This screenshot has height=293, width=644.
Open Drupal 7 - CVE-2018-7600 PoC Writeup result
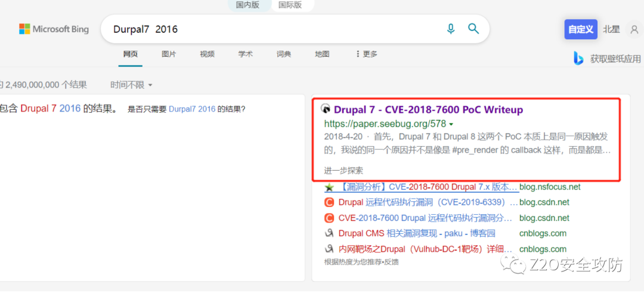(428, 110)
